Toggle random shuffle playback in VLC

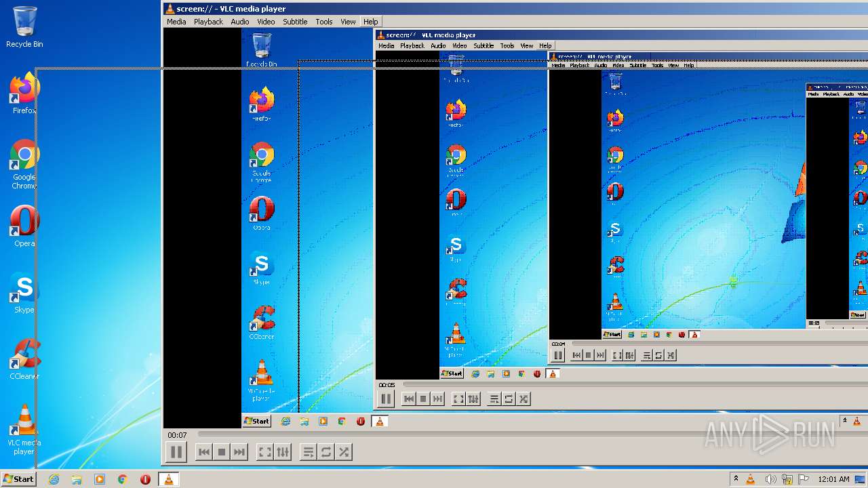click(x=344, y=452)
